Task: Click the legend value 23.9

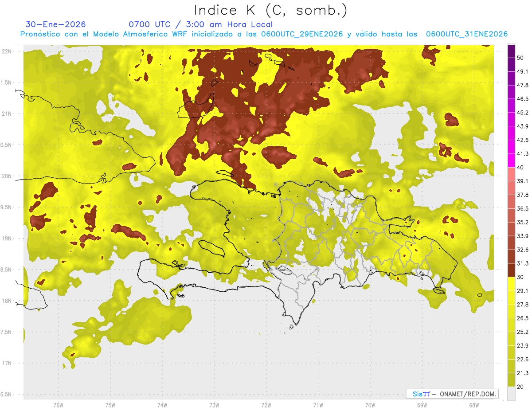Action: pyautogui.click(x=522, y=346)
